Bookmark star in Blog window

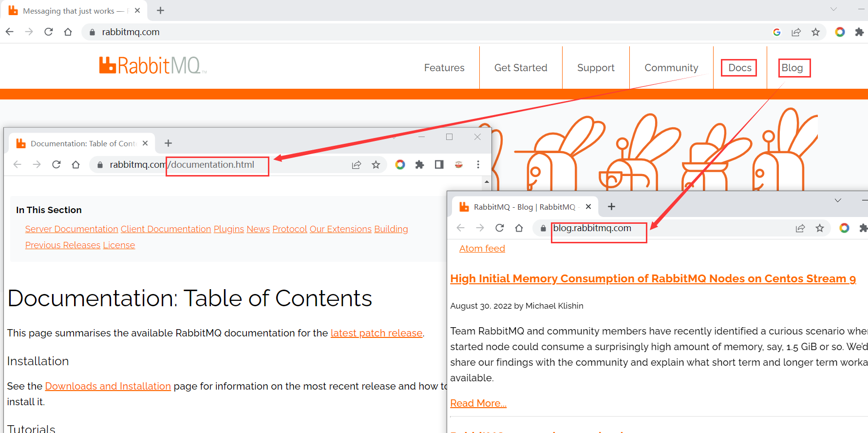pyautogui.click(x=820, y=228)
